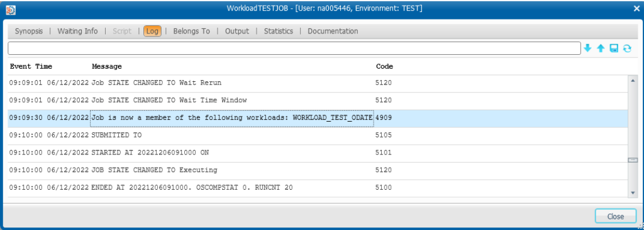
Task: Select the Log tab
Action: tap(152, 32)
